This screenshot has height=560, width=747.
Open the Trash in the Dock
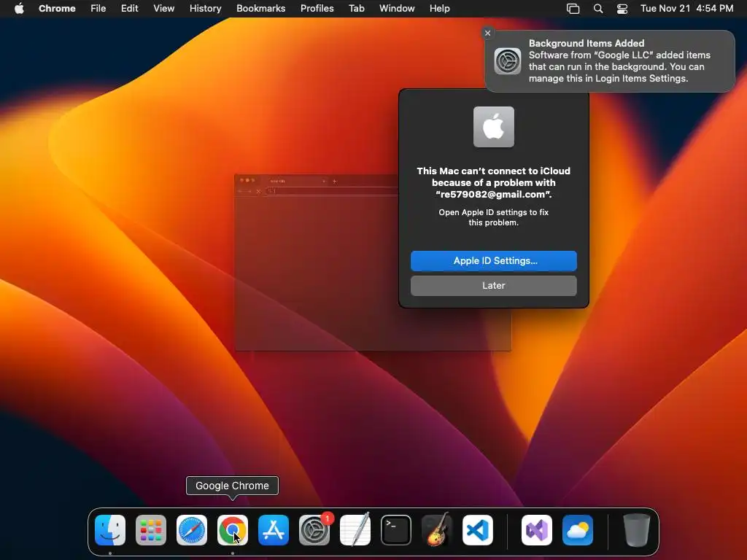point(636,530)
